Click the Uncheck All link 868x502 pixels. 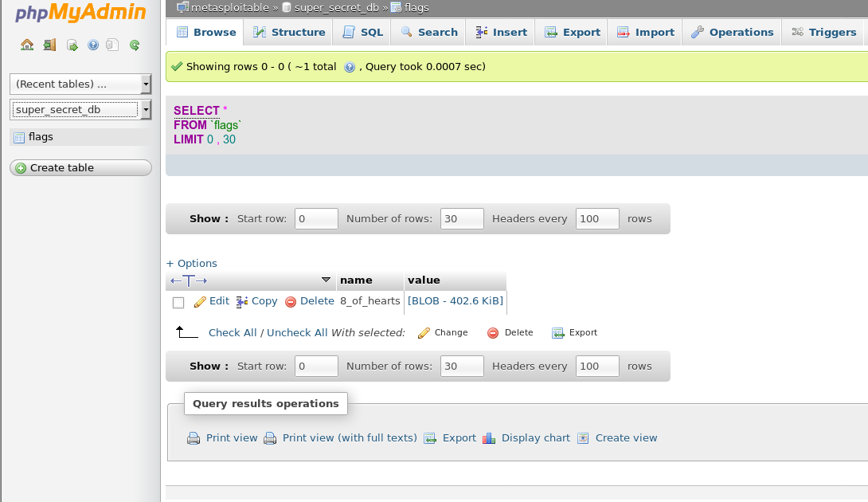click(x=297, y=332)
